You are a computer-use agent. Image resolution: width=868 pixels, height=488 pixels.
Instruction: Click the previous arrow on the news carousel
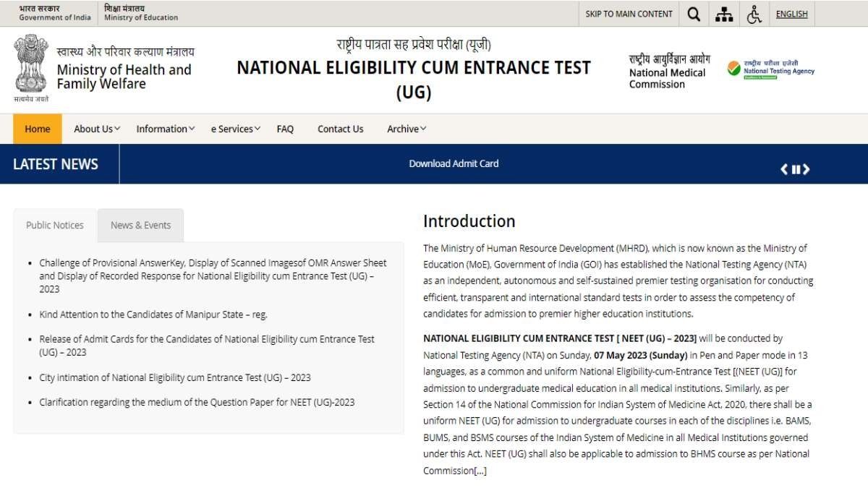[x=783, y=169]
